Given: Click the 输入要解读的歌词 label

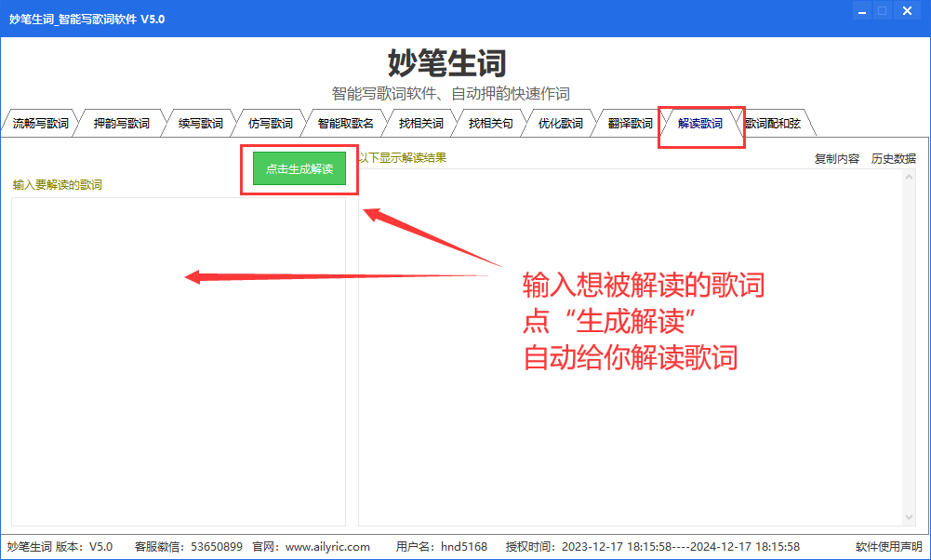Looking at the screenshot, I should 58,185.
